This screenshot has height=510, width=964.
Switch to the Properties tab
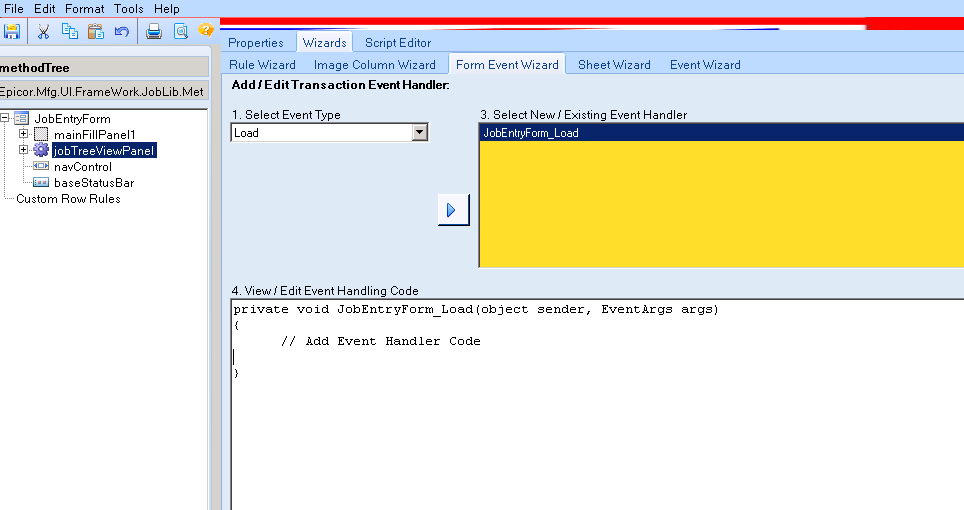click(x=256, y=42)
